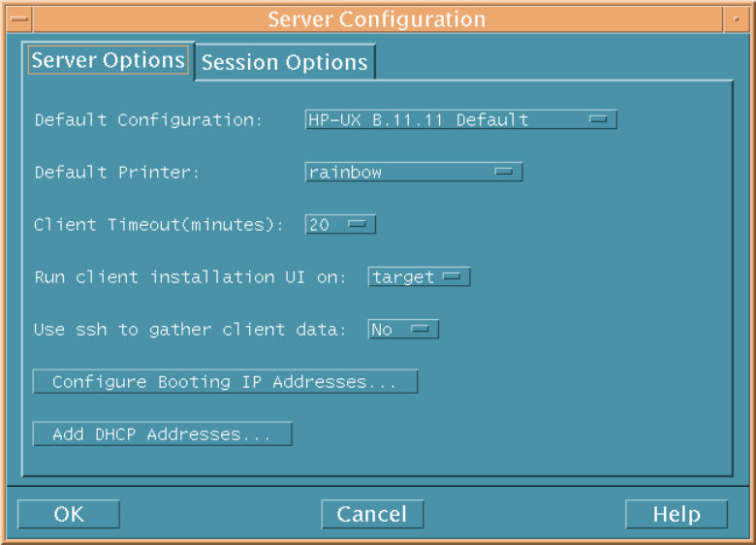Click the Server Configuration title bar
Image resolution: width=756 pixels, height=545 pixels.
377,19
